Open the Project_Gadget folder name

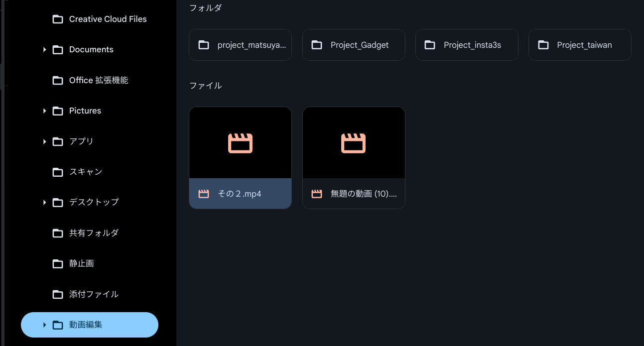[x=360, y=45]
